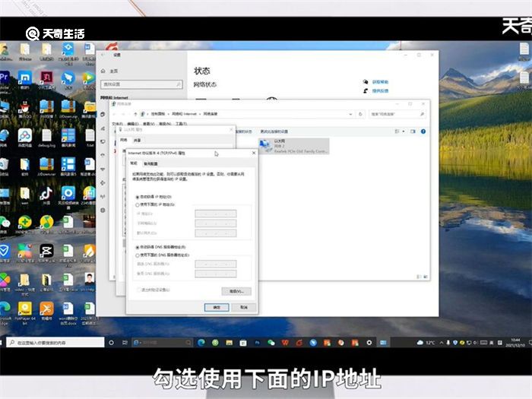Expand the address bar history dropdown
The image size is (532, 399).
pos(350,114)
